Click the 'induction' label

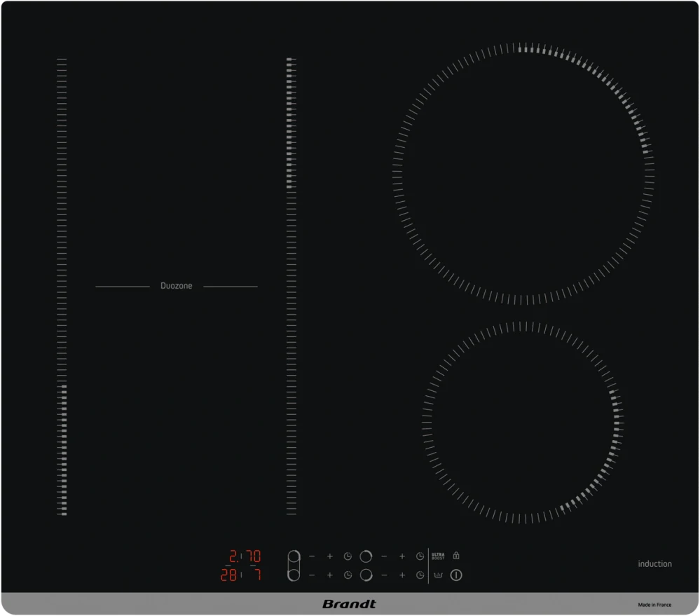tap(654, 563)
